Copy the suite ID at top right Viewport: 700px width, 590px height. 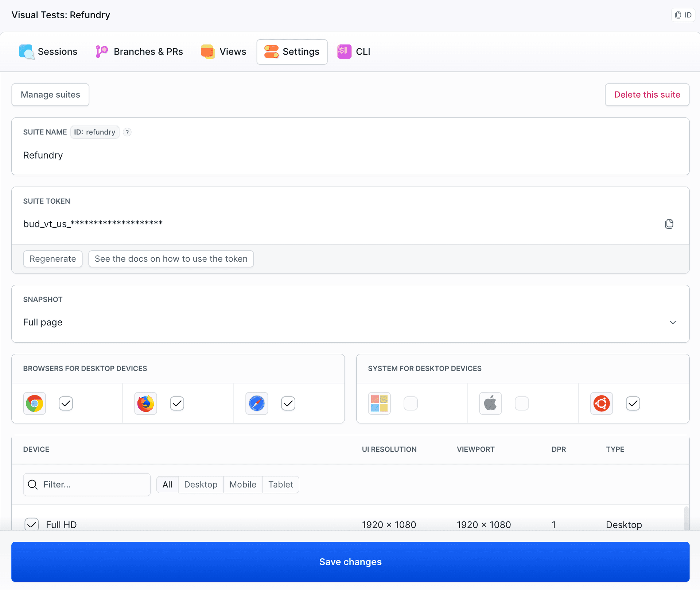[683, 15]
